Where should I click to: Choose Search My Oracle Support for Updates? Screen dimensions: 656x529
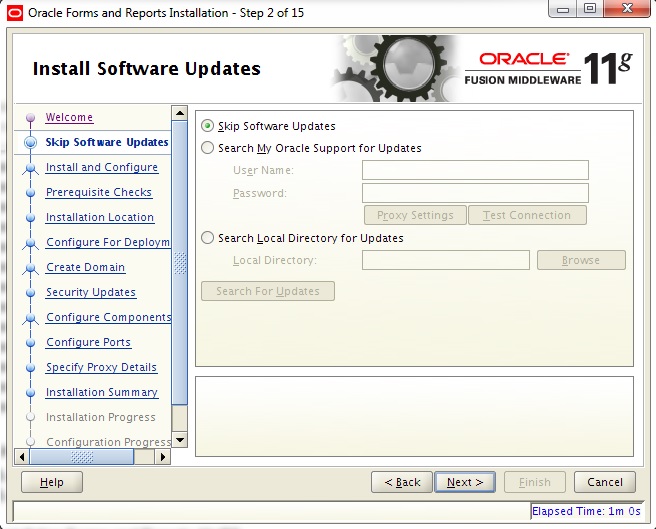[208, 148]
